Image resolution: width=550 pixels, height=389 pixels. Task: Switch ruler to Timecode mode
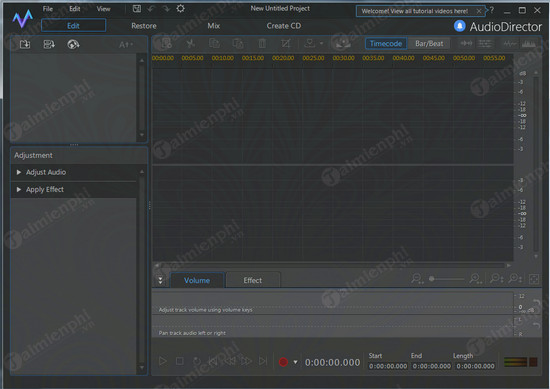click(386, 43)
